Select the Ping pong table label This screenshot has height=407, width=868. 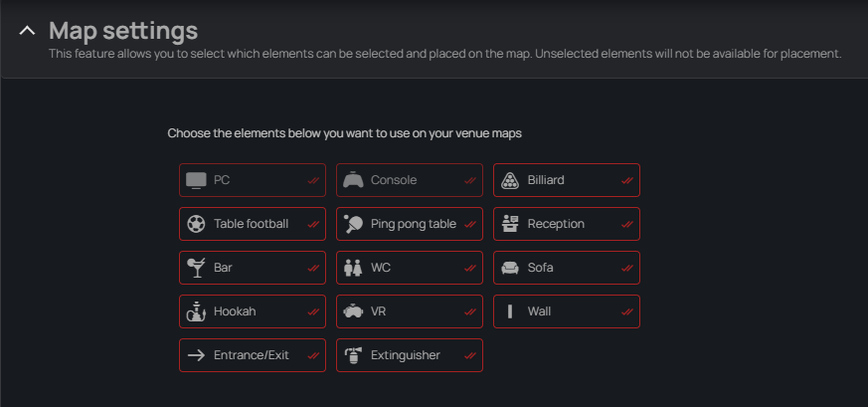click(414, 224)
